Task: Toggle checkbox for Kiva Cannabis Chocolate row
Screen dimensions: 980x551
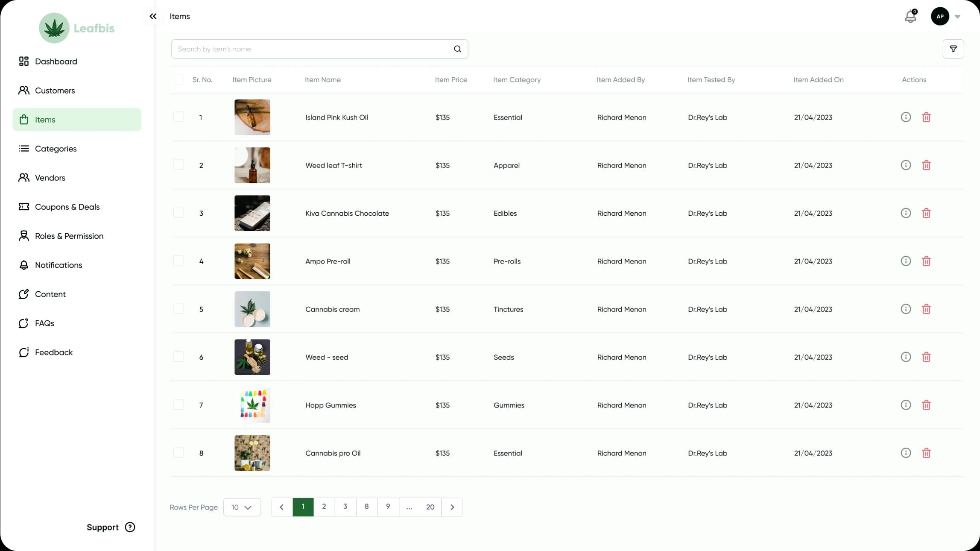Action: pos(178,213)
